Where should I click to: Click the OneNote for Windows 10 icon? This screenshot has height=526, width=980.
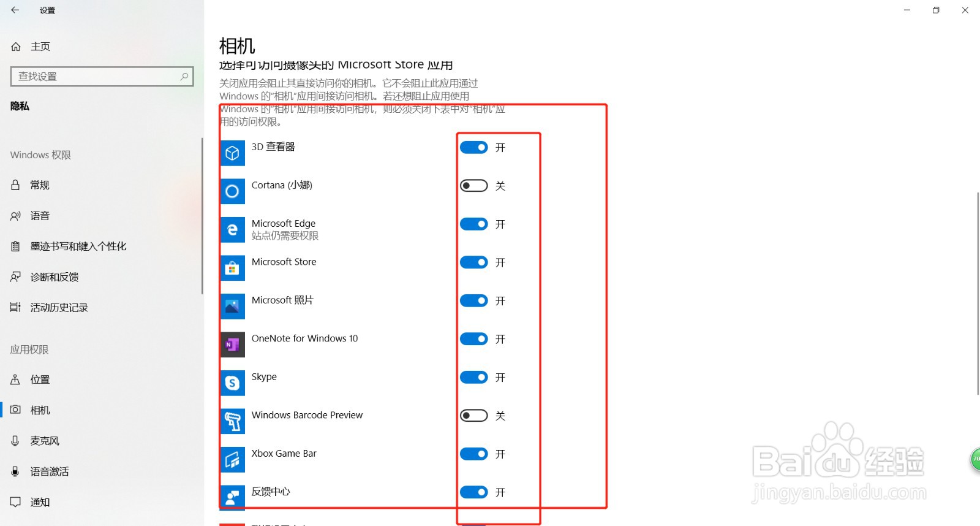click(x=232, y=345)
